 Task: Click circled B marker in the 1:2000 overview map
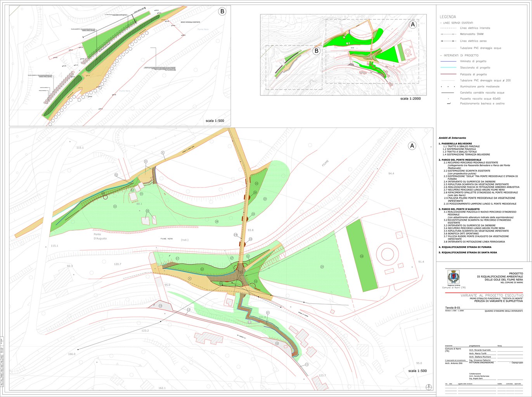pos(316,51)
